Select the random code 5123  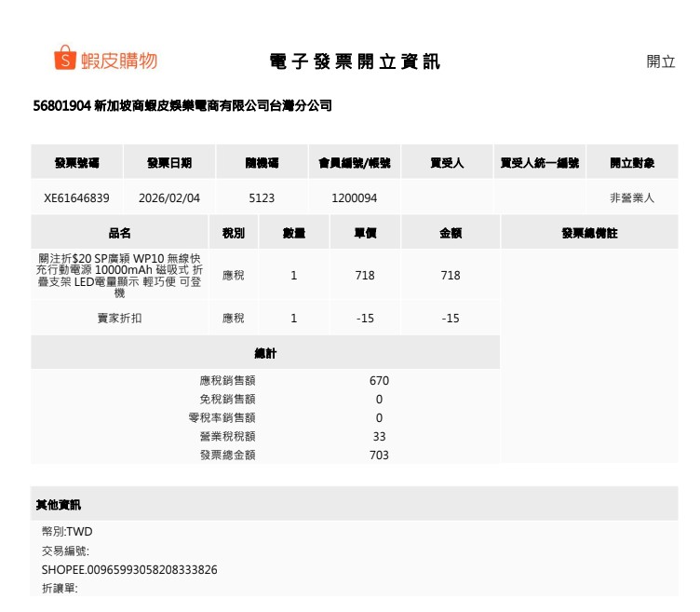262,197
